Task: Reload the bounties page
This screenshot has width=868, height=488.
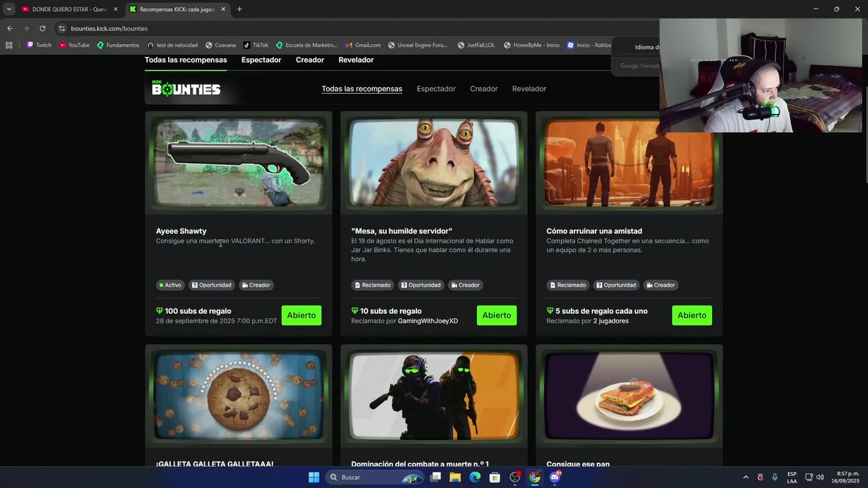Action: coord(42,28)
